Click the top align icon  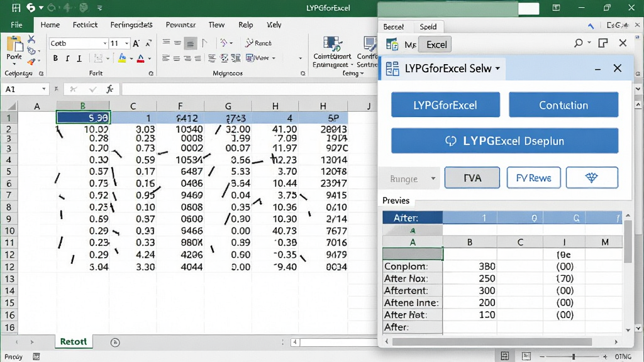[166, 43]
